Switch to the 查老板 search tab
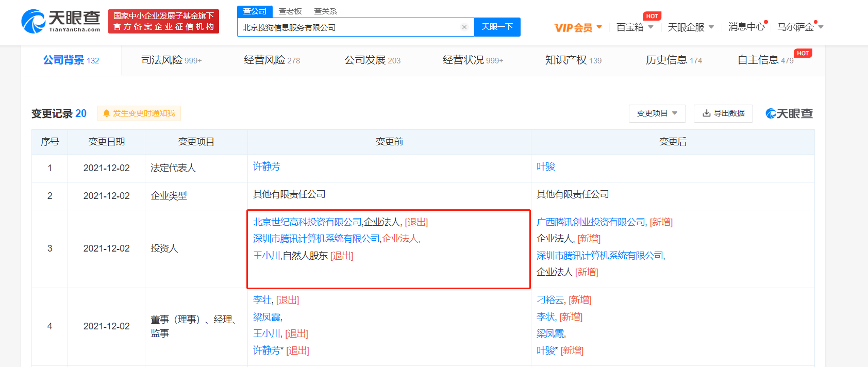 pyautogui.click(x=290, y=11)
